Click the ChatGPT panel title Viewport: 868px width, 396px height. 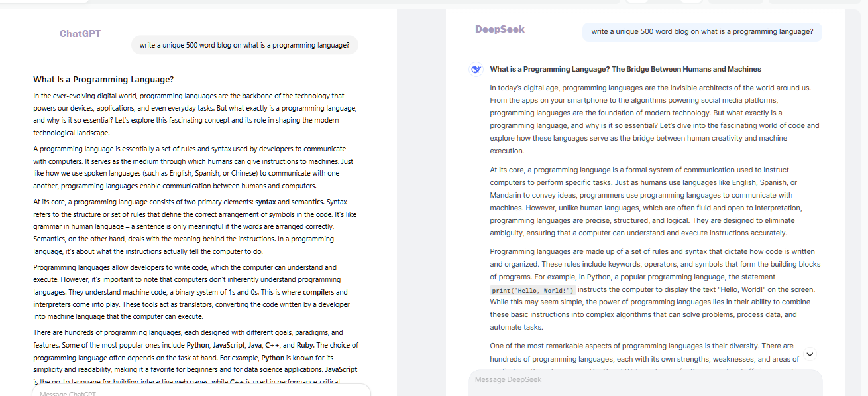(x=80, y=34)
